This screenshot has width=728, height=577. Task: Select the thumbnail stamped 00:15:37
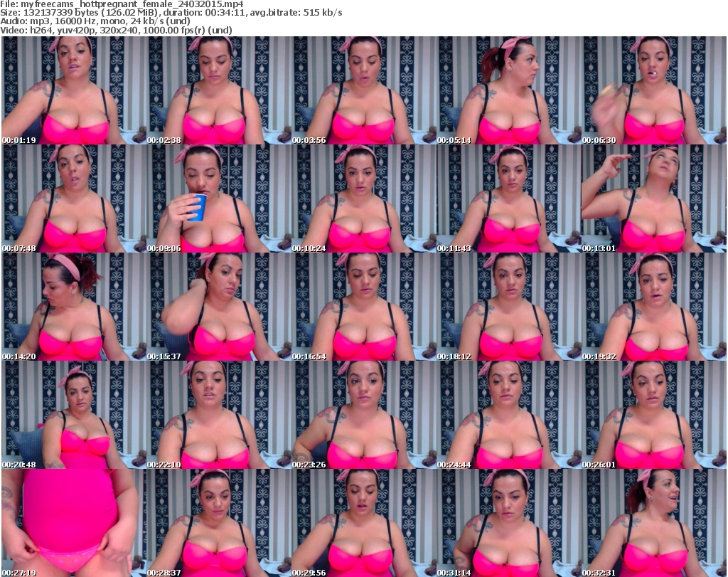219,307
